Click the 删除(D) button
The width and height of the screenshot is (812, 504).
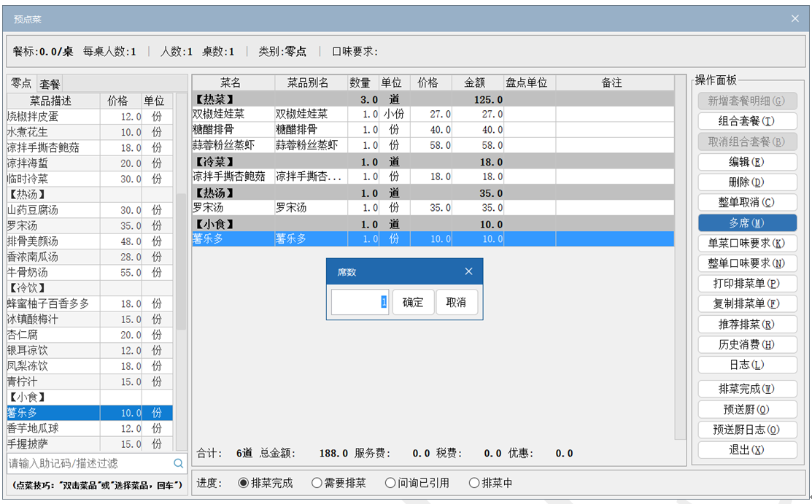[747, 182]
